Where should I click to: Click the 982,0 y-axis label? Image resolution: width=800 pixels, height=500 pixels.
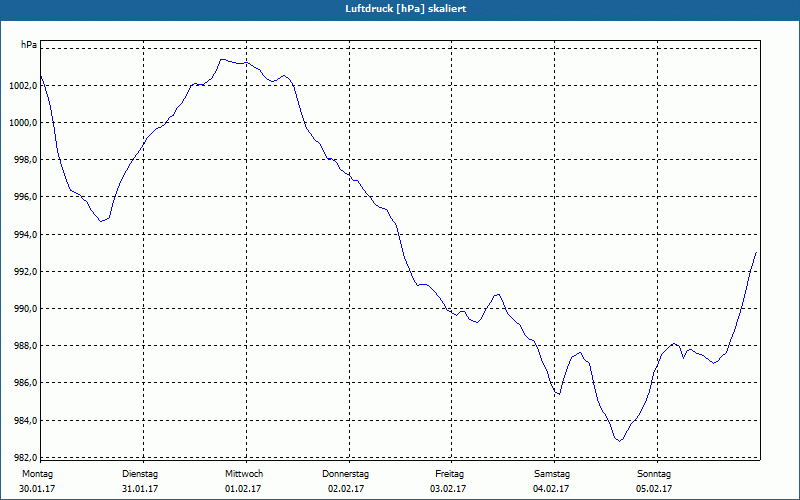[25, 457]
